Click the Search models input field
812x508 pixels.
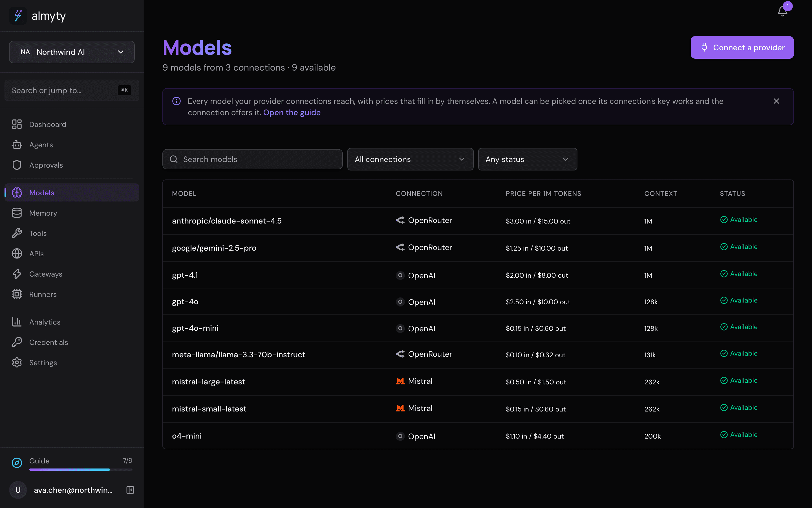click(x=252, y=159)
